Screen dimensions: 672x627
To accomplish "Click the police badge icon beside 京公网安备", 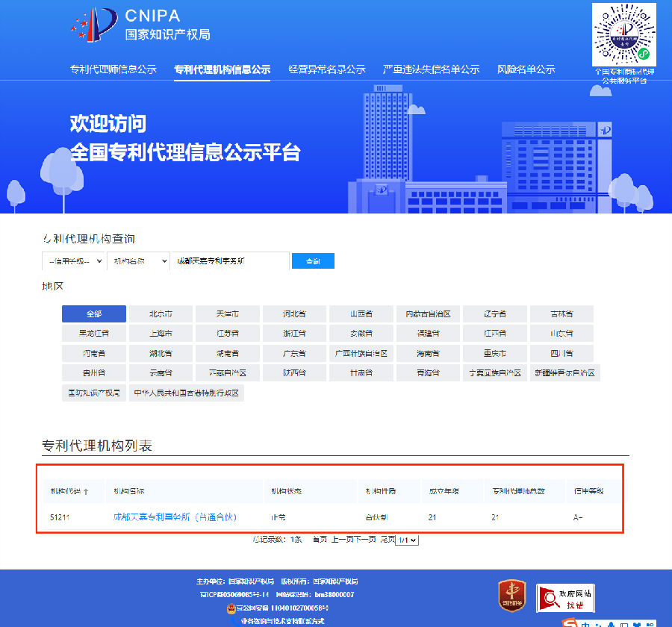I will (231, 608).
